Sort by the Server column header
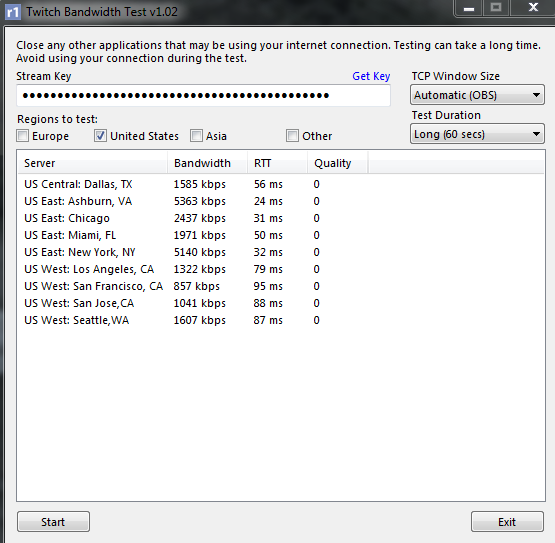This screenshot has height=543, width=555. (x=92, y=163)
